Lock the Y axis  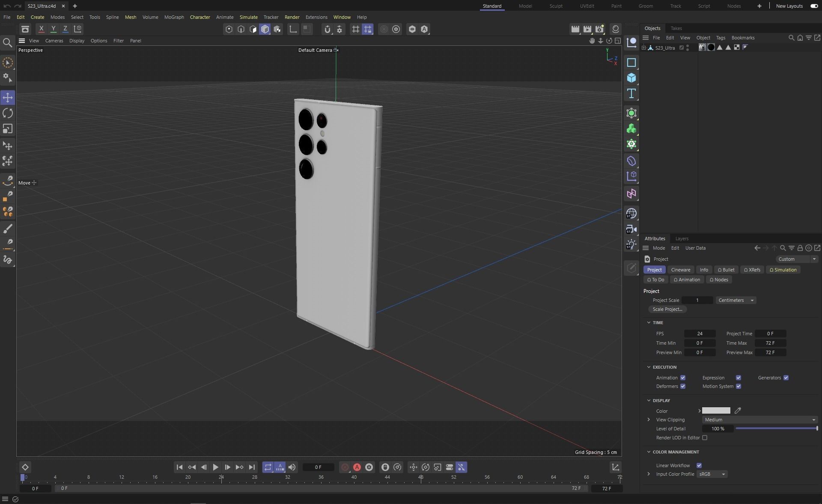click(53, 29)
